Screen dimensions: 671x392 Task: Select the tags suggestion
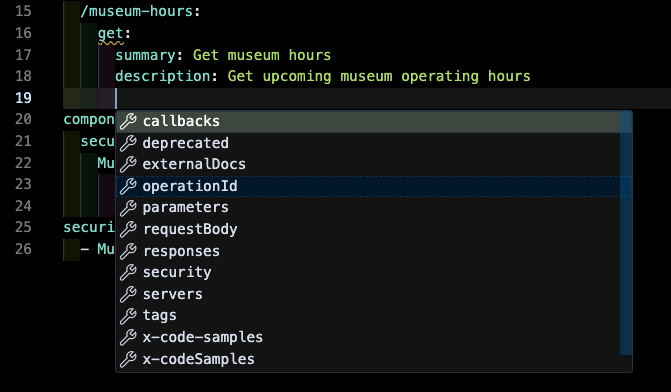[368, 315]
